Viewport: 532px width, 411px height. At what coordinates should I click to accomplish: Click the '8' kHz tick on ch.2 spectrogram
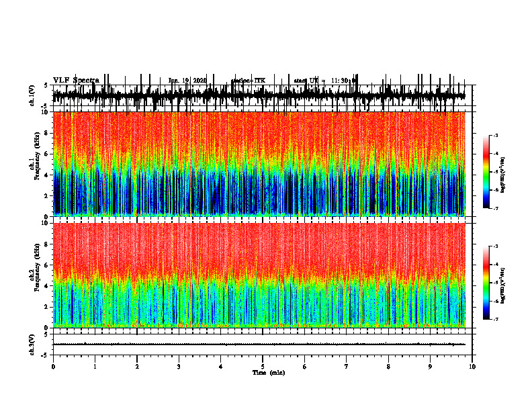point(46,244)
